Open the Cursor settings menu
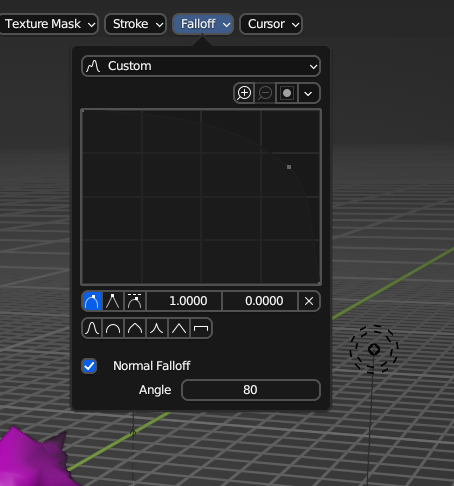Viewport: 454px width, 486px height. 271,24
